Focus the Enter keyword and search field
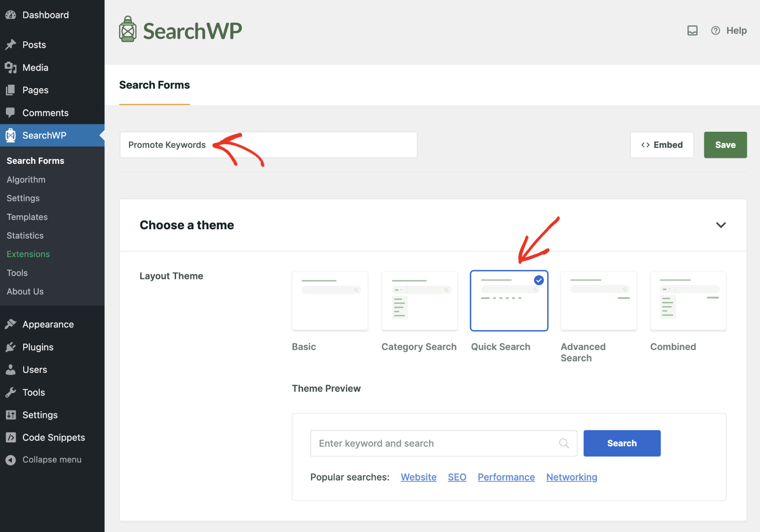This screenshot has width=760, height=532. (444, 443)
